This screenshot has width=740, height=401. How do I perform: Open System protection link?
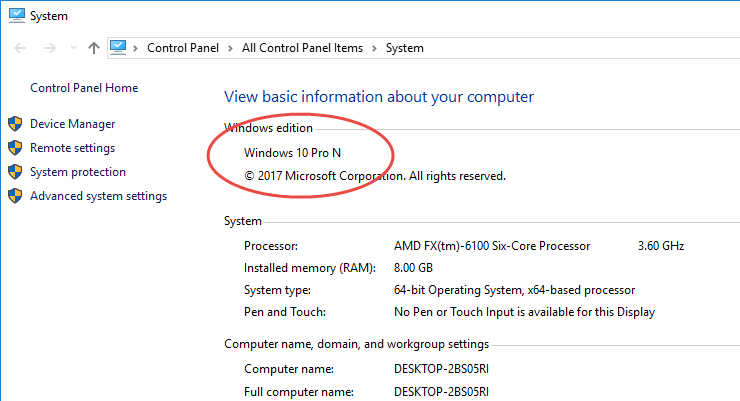coord(78,172)
